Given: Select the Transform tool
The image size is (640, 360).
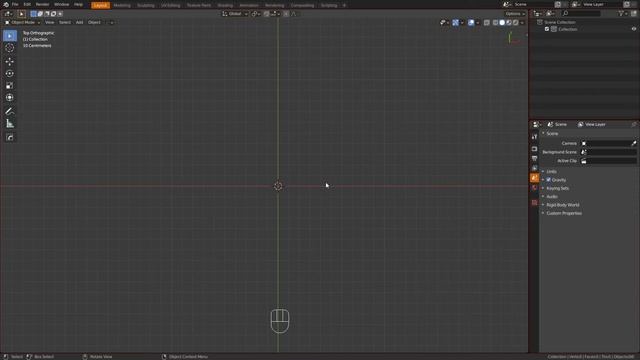Looking at the screenshot, I should 10,98.
